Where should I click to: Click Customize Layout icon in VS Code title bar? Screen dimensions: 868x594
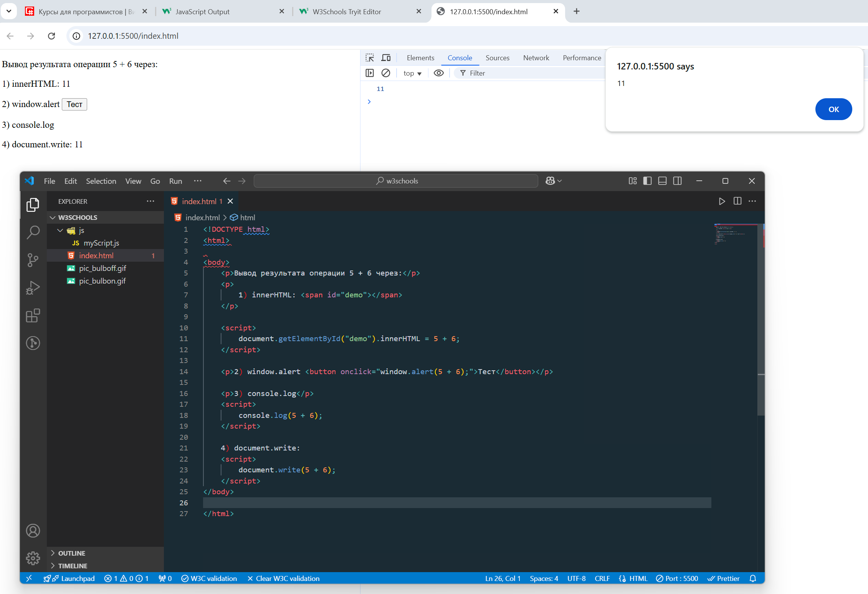point(633,181)
